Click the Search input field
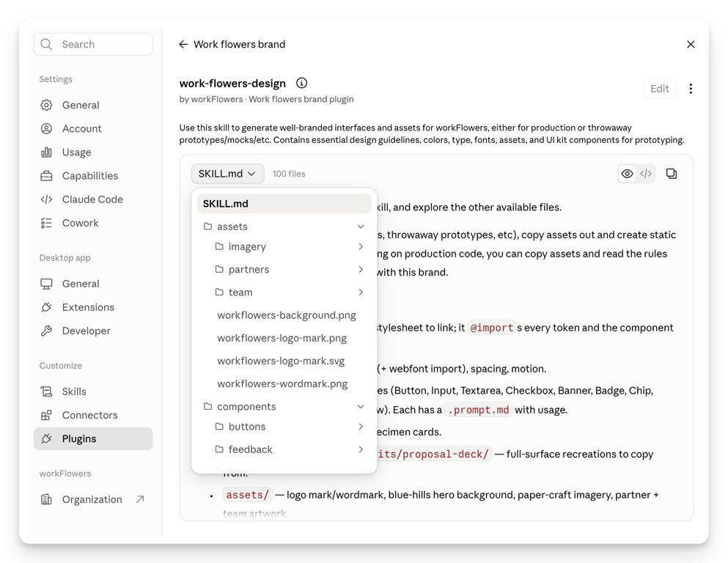Viewport: 728px width, 563px height. [93, 44]
